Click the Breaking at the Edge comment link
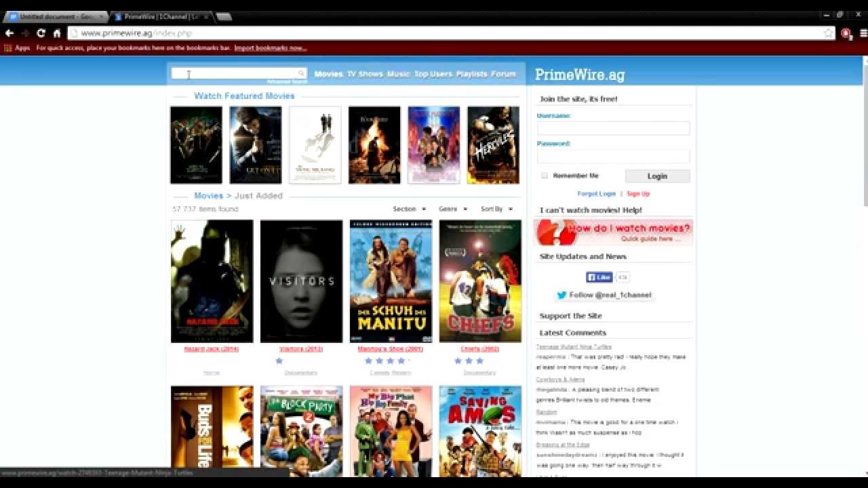The image size is (868, 488). [563, 445]
